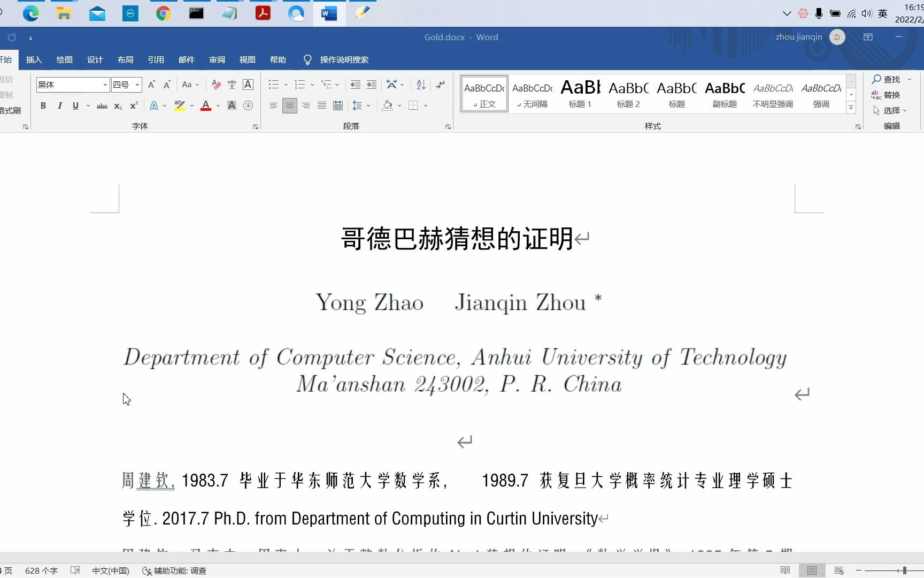Apply superscript formatting
Viewport: 924px width, 578px height.
[134, 106]
